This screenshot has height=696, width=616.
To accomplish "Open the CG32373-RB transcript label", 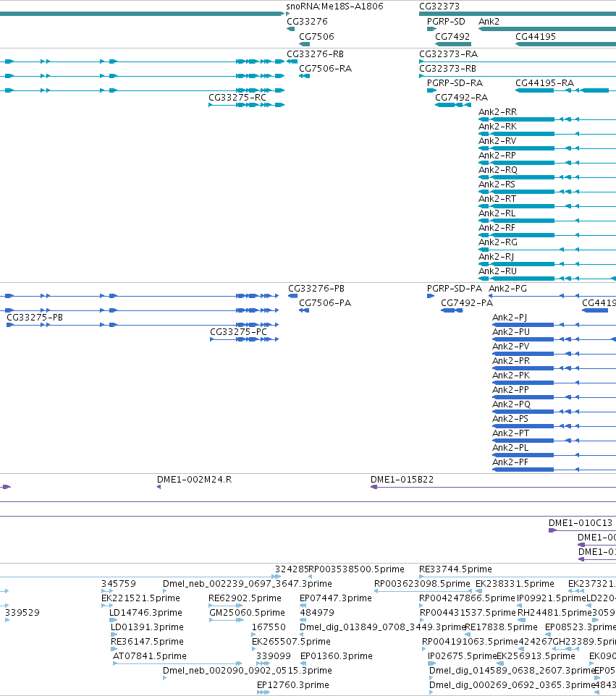I will 447,69.
